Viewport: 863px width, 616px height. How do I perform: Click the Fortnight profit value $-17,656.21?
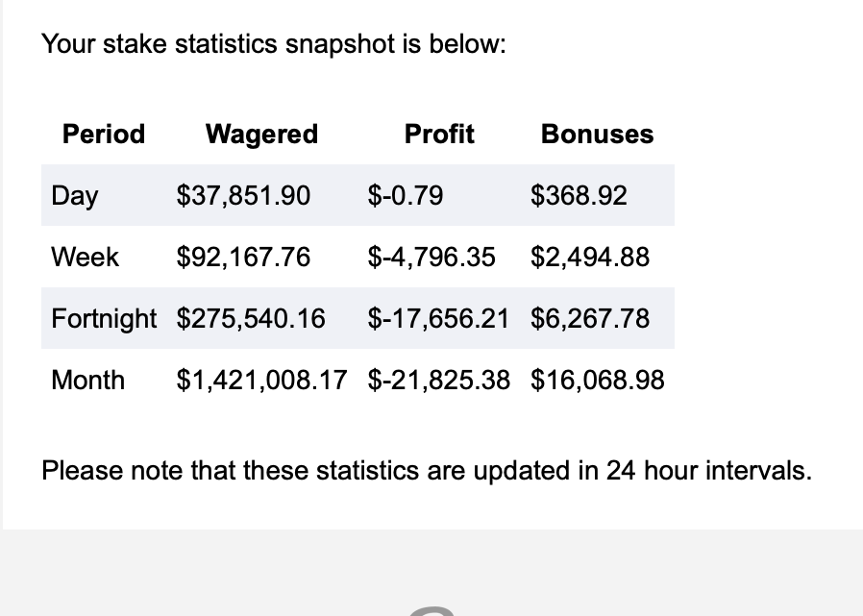(x=438, y=319)
